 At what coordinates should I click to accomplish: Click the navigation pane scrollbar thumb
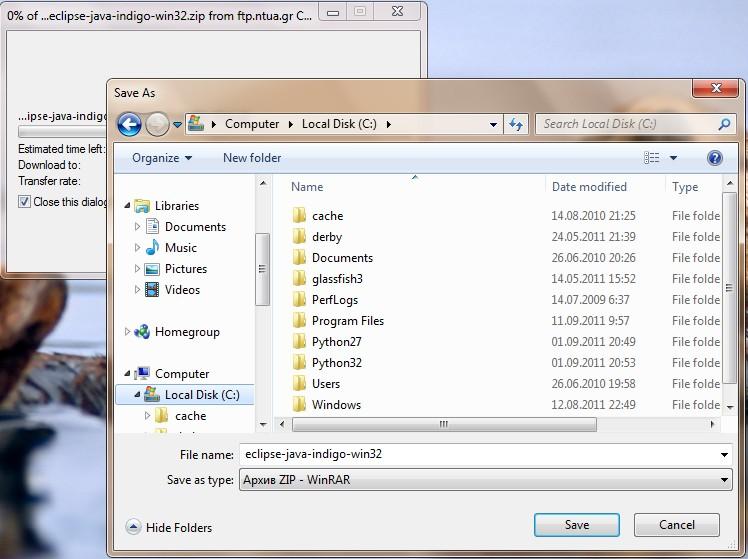(x=262, y=269)
